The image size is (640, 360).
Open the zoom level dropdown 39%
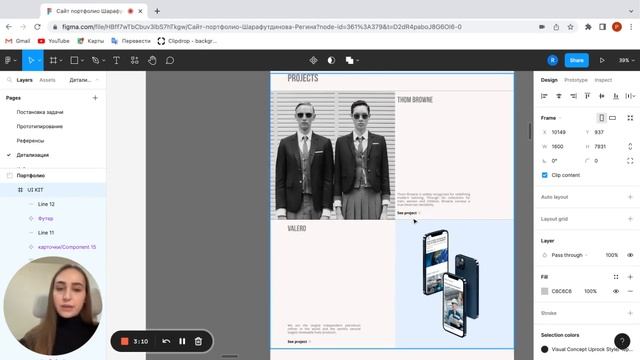627,60
